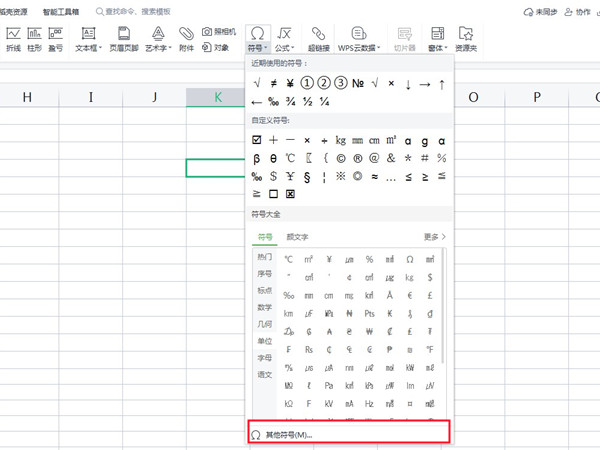Open the 智能工具箱 menu tab

tap(61, 12)
